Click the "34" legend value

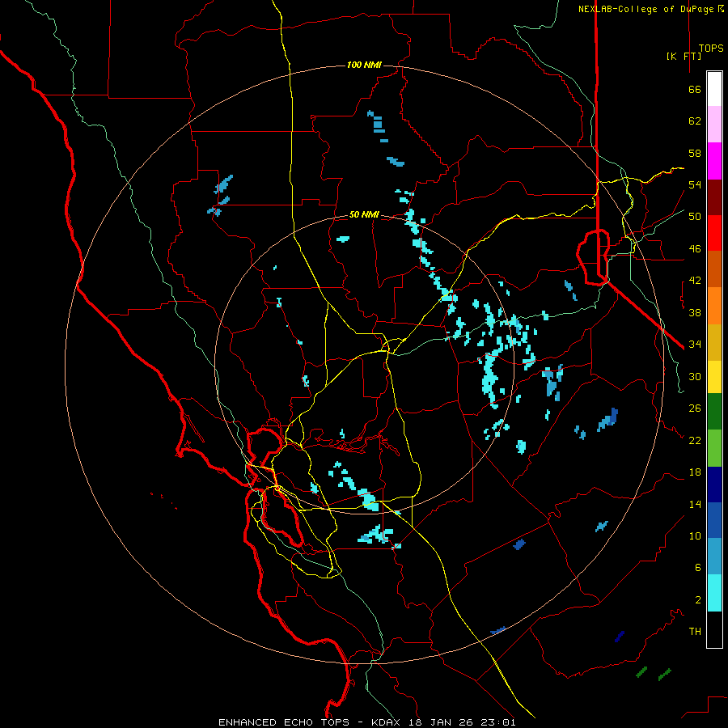[695, 345]
